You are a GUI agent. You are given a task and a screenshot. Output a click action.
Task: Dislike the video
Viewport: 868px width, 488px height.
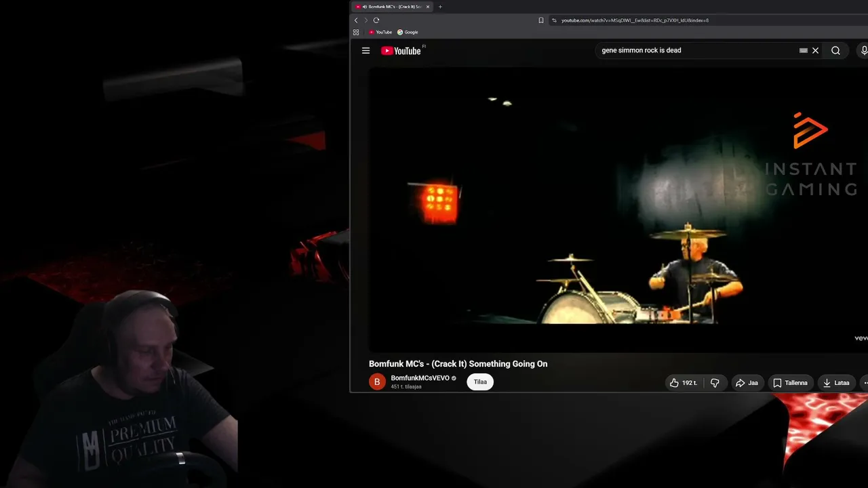[x=715, y=383]
